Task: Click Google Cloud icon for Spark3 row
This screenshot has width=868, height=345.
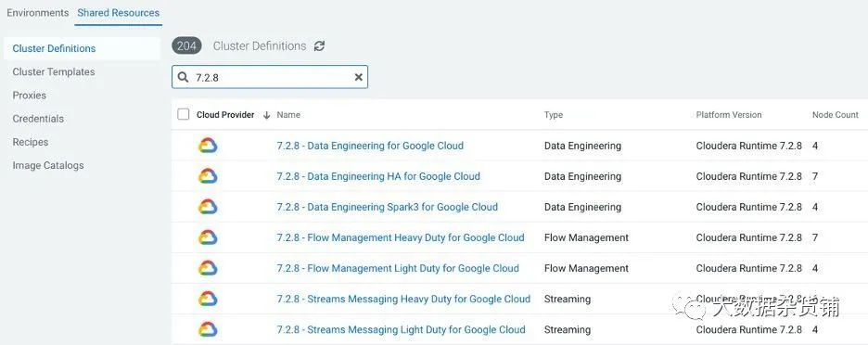Action: point(208,207)
